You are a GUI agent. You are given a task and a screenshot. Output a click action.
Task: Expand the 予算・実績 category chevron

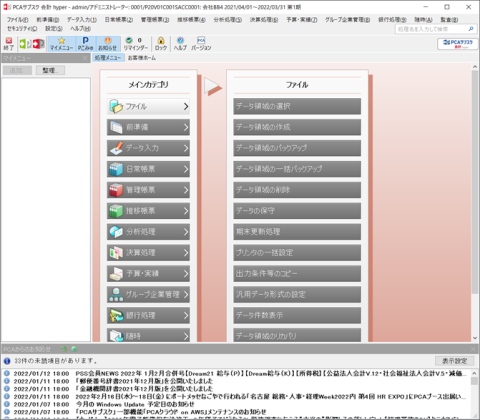186,274
